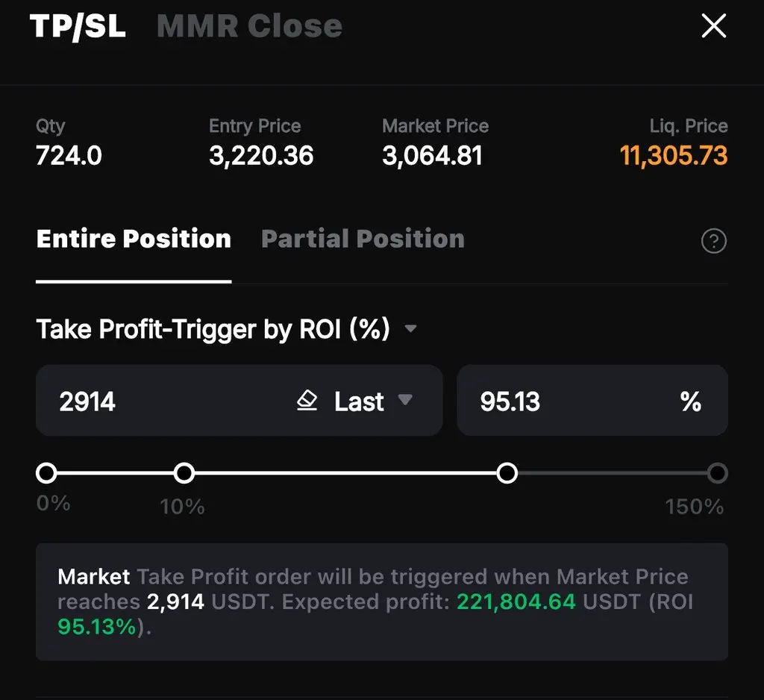Switch to Partial Position tab
The height and width of the screenshot is (700, 764).
[x=363, y=239]
